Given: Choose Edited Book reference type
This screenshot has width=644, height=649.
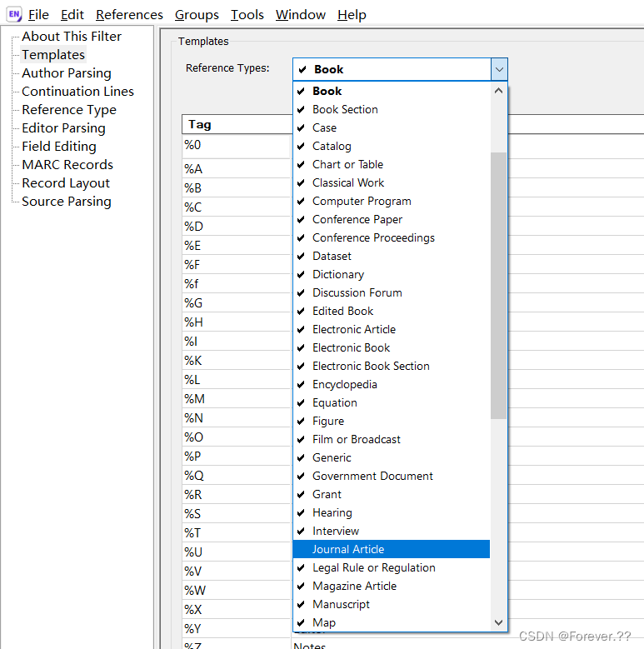Looking at the screenshot, I should 391,312.
